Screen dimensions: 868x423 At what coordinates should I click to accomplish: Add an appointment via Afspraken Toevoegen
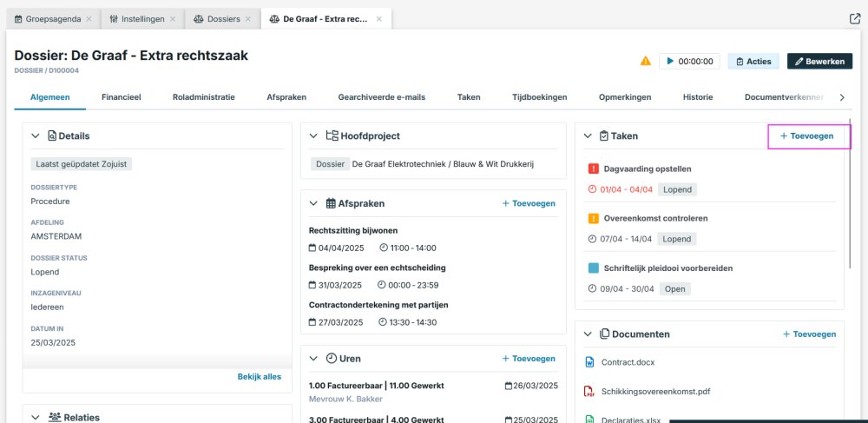(528, 203)
